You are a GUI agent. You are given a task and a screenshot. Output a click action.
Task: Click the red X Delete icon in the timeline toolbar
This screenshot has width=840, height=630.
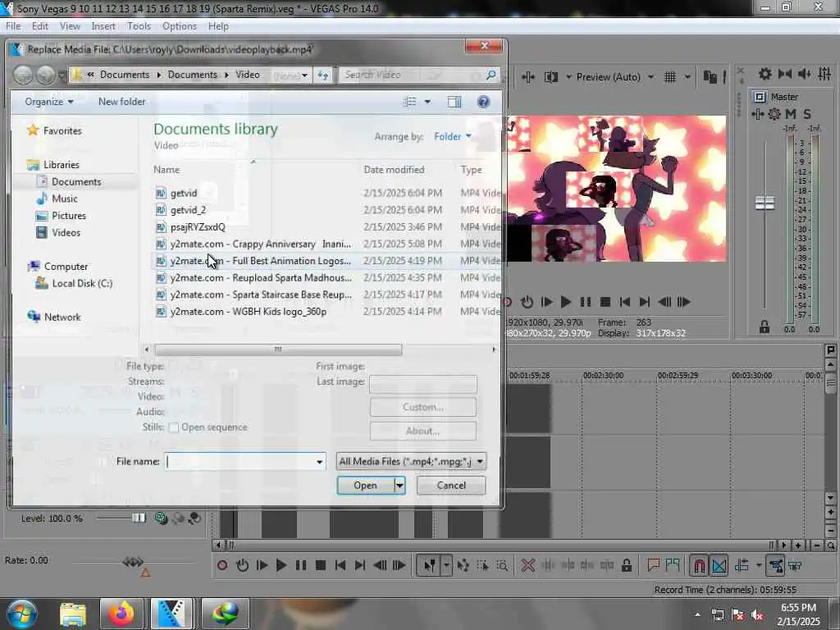click(x=527, y=565)
